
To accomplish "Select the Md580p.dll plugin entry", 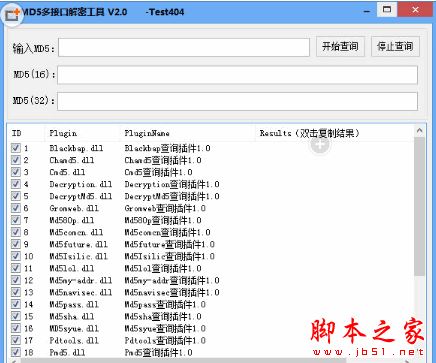I will click(x=72, y=220).
